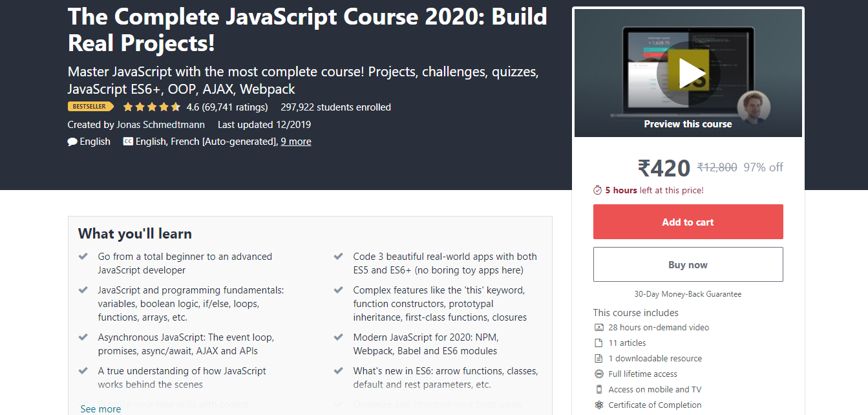The image size is (868, 415).
Task: Click 'Preview this course' label
Action: click(688, 124)
